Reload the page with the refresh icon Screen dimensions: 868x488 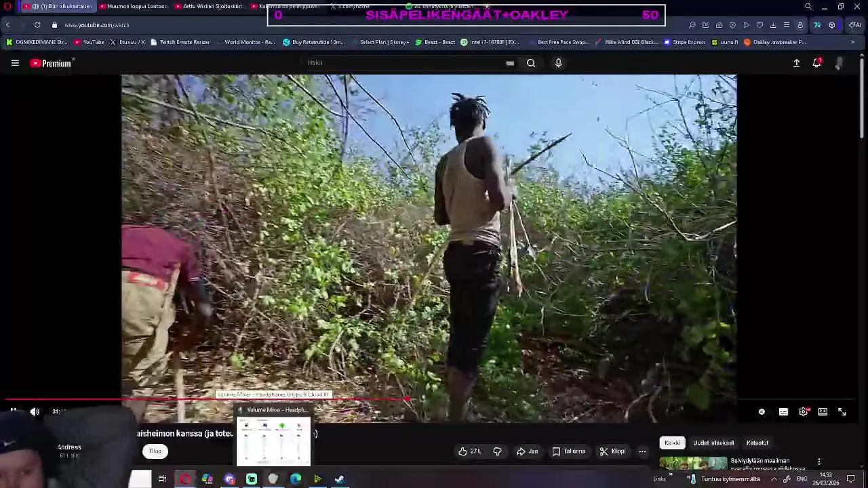coord(37,25)
